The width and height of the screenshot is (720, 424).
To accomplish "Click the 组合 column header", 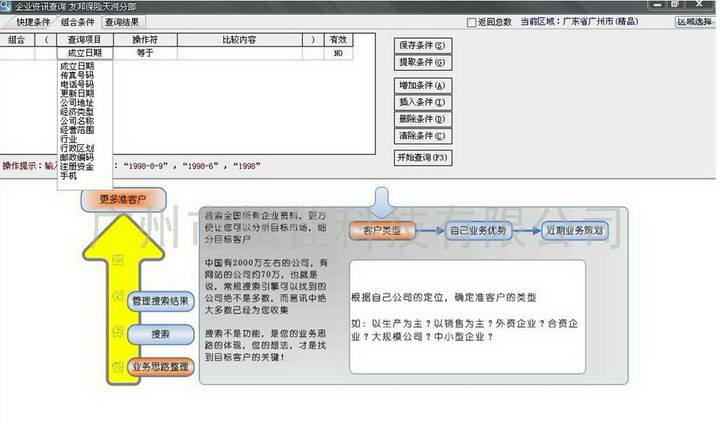I will (17, 40).
